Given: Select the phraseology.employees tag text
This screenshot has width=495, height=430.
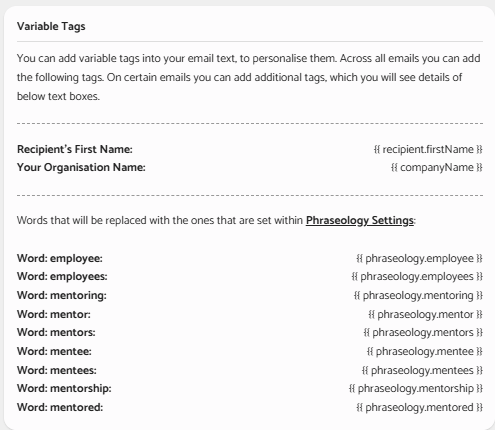Looking at the screenshot, I should pos(417,276).
